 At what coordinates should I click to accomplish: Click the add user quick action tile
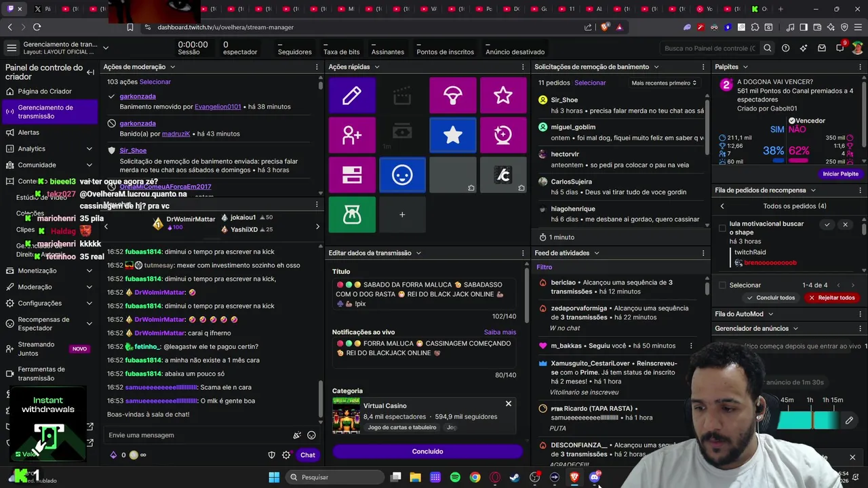coord(352,135)
